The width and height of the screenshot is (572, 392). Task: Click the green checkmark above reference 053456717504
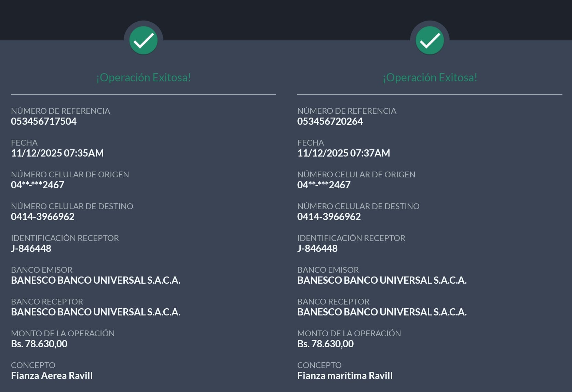pos(143,40)
